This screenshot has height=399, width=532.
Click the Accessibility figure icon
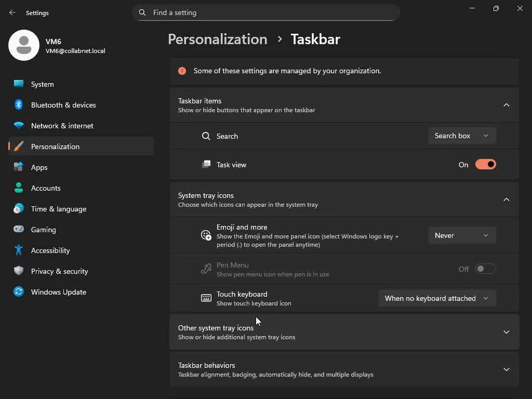[x=19, y=250]
